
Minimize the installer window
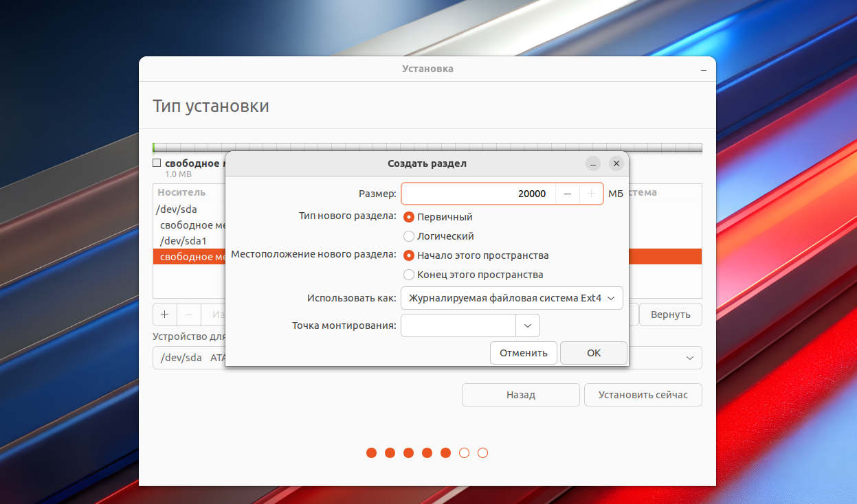tap(703, 69)
